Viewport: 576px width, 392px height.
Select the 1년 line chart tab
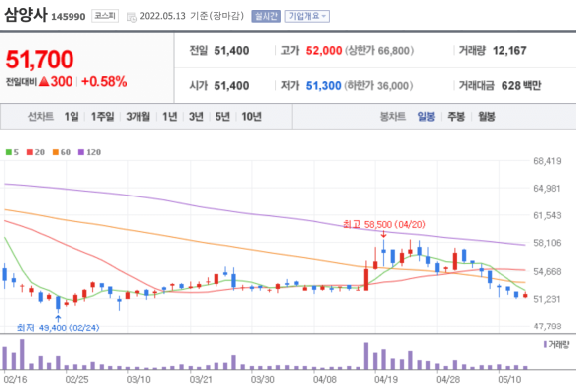(x=170, y=117)
